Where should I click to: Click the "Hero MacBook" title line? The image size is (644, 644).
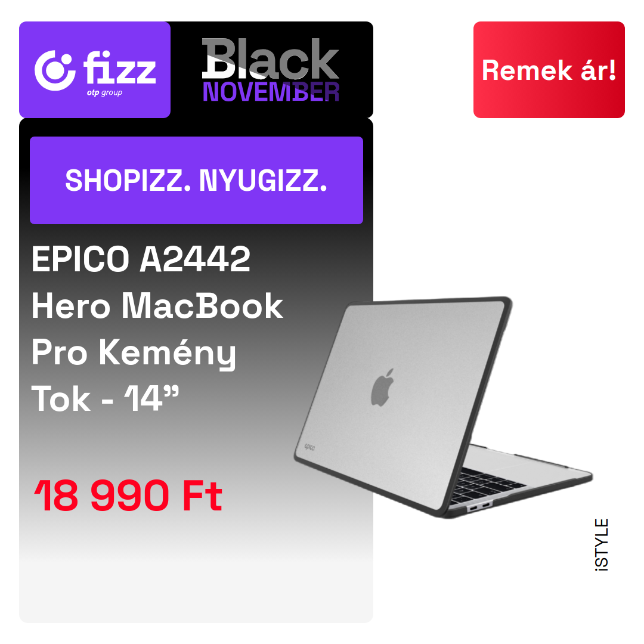pyautogui.click(x=157, y=306)
